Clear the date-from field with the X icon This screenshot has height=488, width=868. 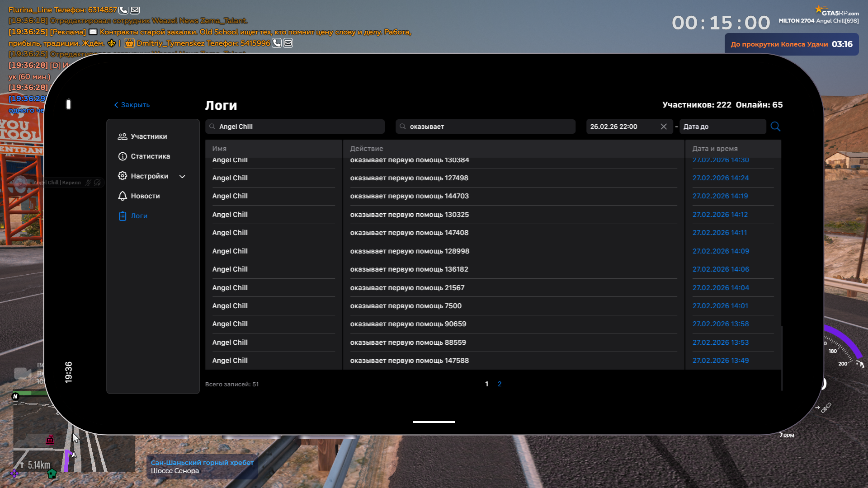click(664, 127)
